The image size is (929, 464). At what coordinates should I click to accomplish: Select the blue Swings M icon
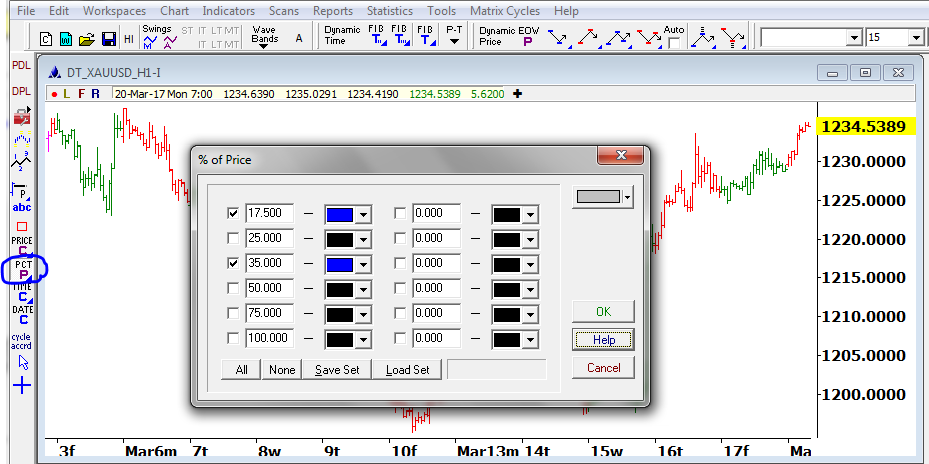tap(150, 42)
